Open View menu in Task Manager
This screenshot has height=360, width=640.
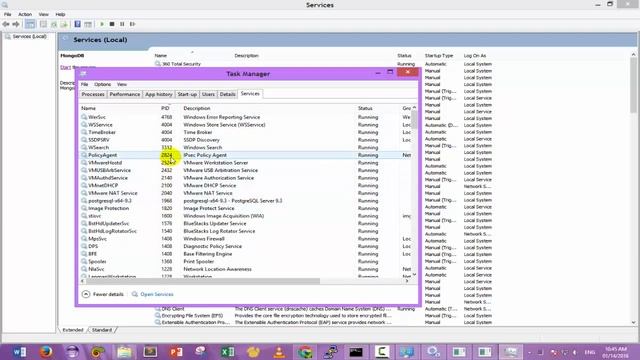pos(122,84)
